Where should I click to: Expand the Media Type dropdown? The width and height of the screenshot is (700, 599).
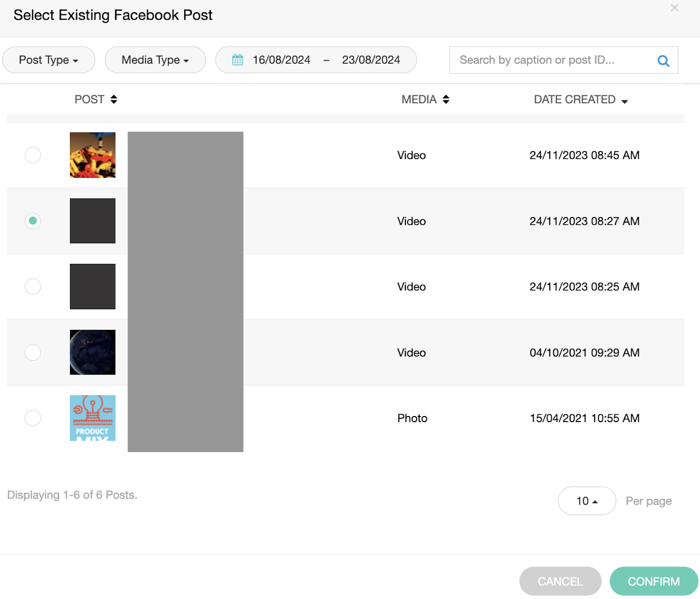(155, 60)
